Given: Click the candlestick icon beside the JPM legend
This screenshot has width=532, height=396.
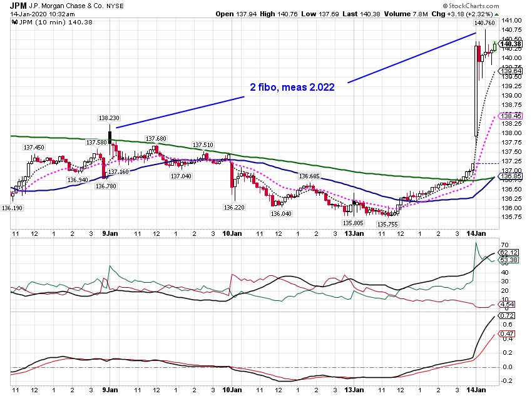Looking at the screenshot, I should [x=14, y=23].
